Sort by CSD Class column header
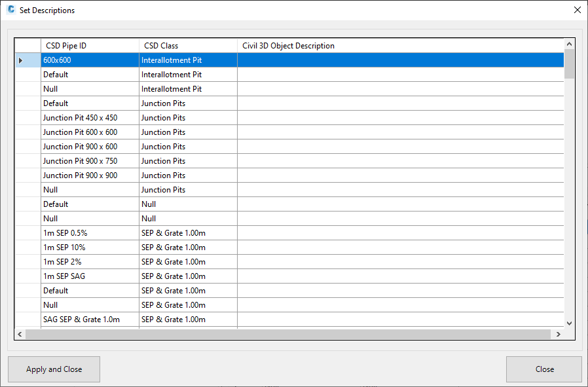Viewport: 588px width, 387px height. [x=188, y=46]
